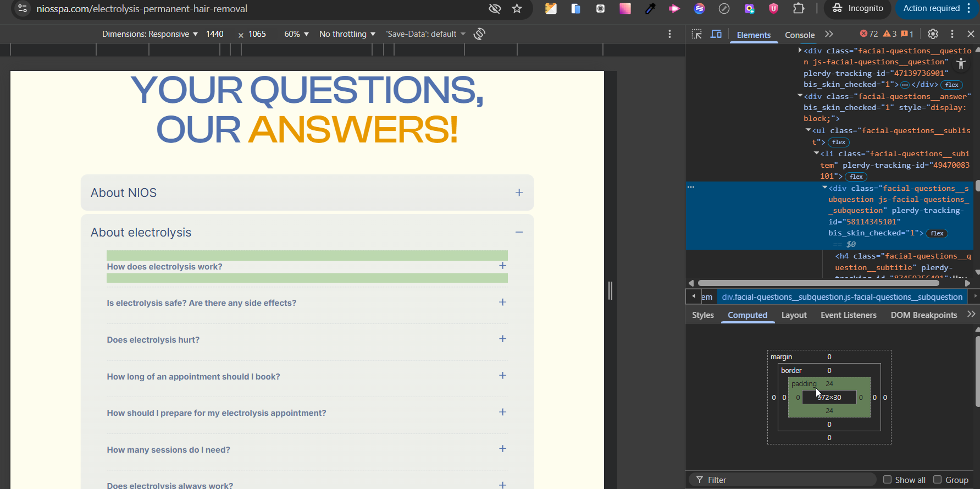
Task: Open the browser extensions puzzle icon
Action: pos(799,8)
